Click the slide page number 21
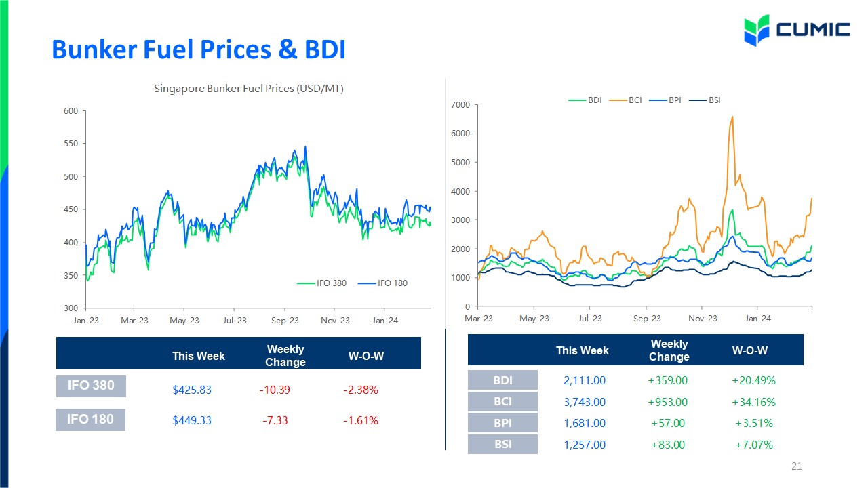868x488 pixels. 797,466
